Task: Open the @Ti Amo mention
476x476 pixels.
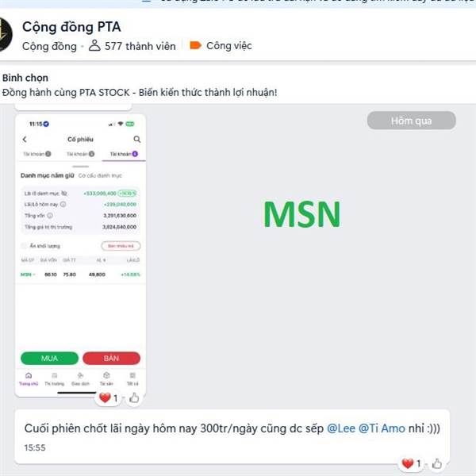Action: (382, 428)
